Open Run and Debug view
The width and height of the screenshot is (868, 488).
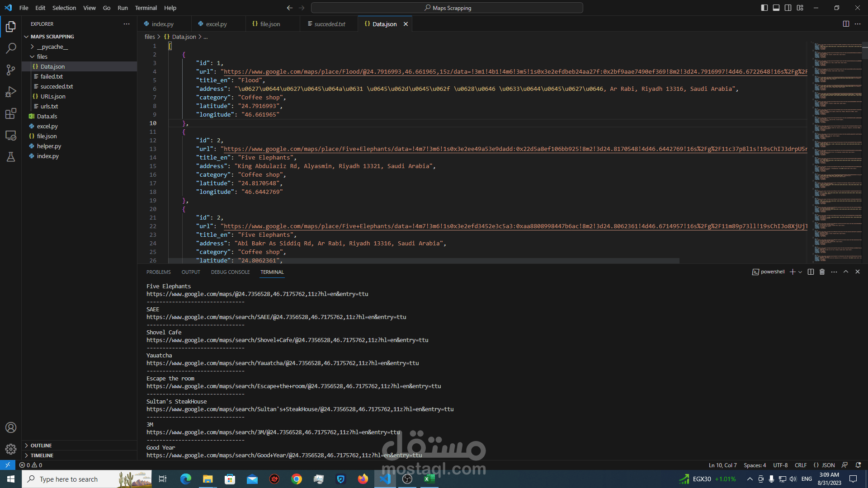click(x=11, y=92)
